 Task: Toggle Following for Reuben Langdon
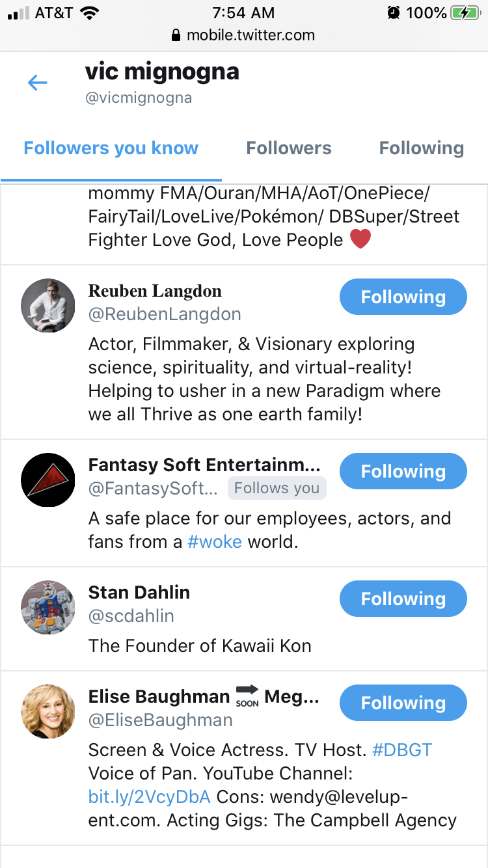pos(403,297)
